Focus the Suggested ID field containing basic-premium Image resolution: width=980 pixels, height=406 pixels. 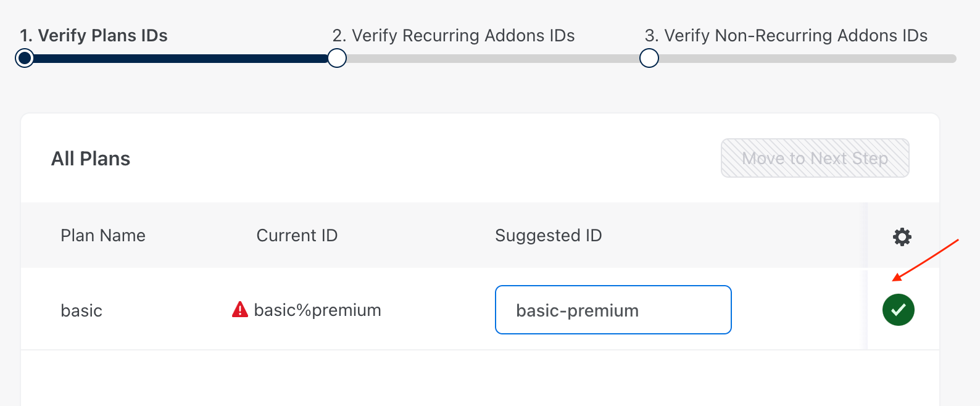613,310
